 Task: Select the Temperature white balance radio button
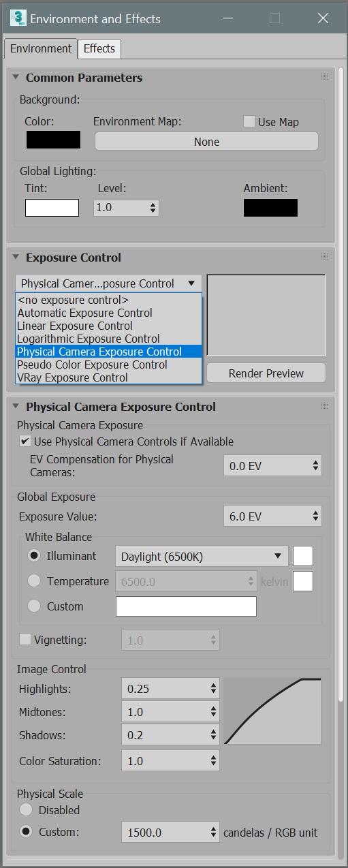click(34, 581)
